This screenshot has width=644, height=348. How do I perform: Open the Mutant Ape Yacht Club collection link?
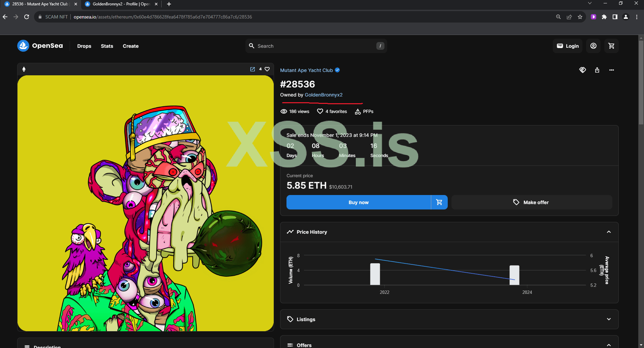[306, 70]
